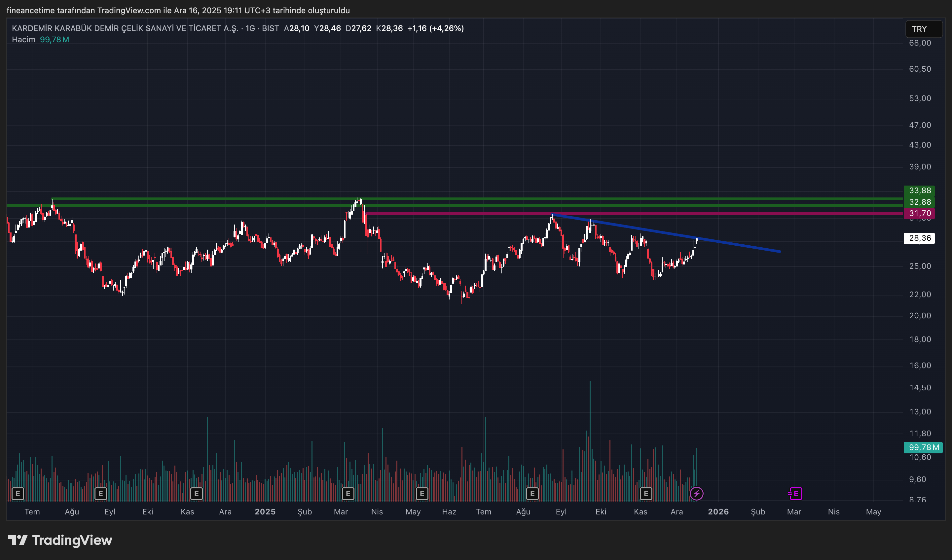Click the BIST exchange label in the legend
952x560 pixels.
(x=271, y=28)
